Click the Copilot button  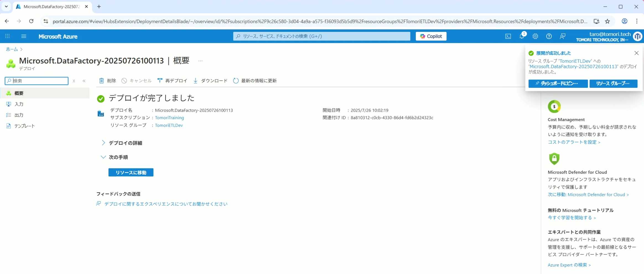coord(431,36)
